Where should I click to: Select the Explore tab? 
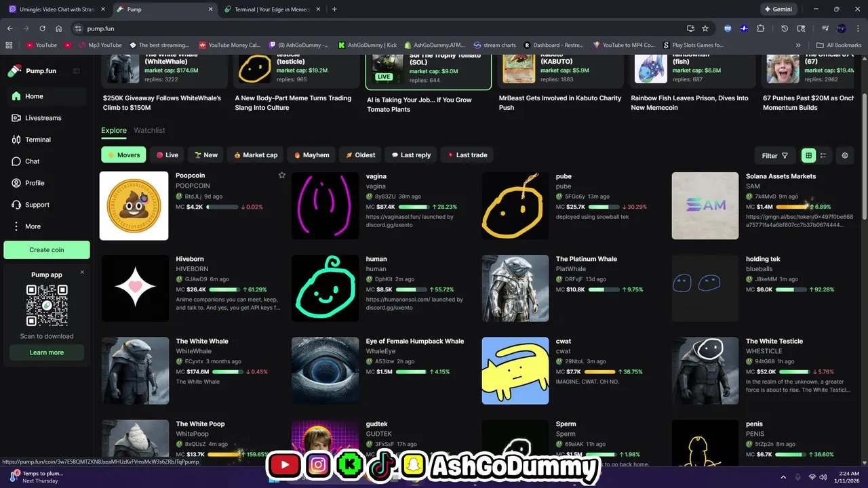coord(114,130)
